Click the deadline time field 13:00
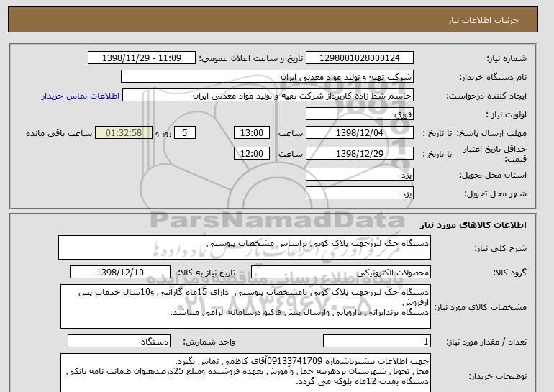Screen dimensions: 554x392 point(252,133)
